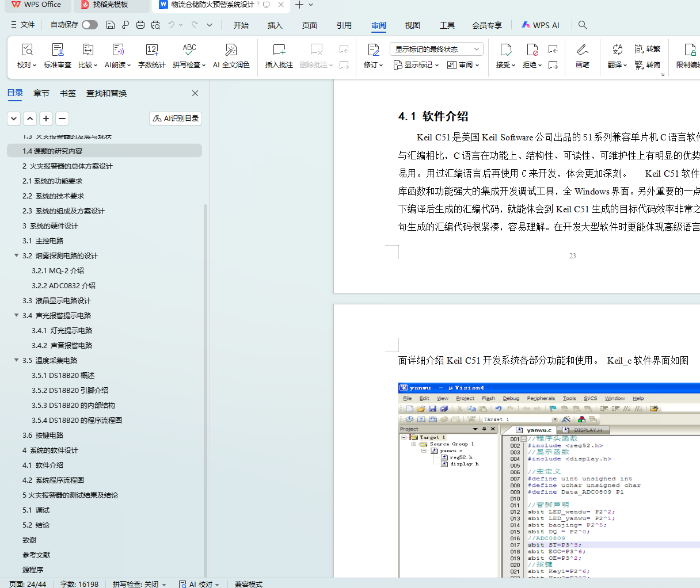The image size is (700, 588).
Task: Click the AI识别目录 button
Action: click(176, 118)
